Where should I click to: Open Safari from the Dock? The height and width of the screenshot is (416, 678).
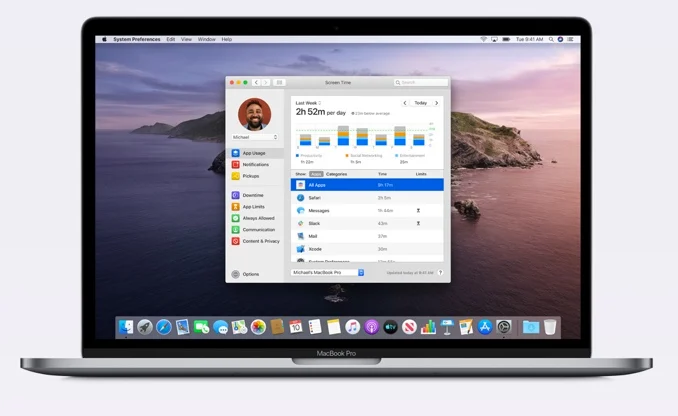tap(164, 327)
